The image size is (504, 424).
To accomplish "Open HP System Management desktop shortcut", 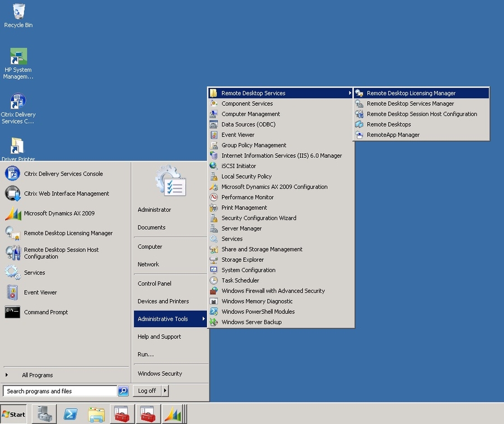I will pyautogui.click(x=18, y=63).
